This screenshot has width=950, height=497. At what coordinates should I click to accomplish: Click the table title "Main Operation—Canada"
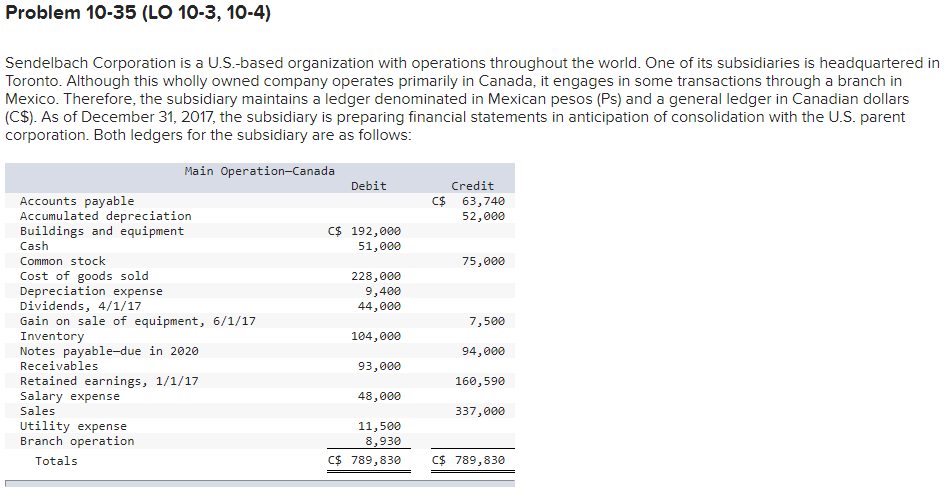click(x=259, y=172)
